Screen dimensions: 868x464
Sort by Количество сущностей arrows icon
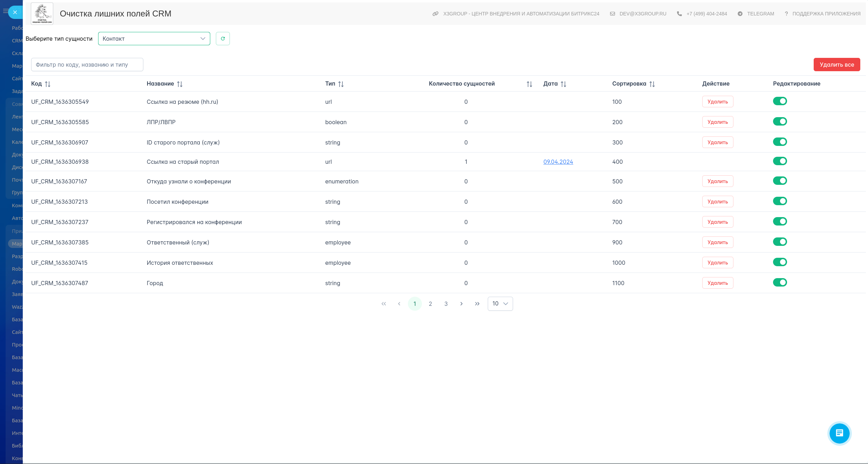529,84
